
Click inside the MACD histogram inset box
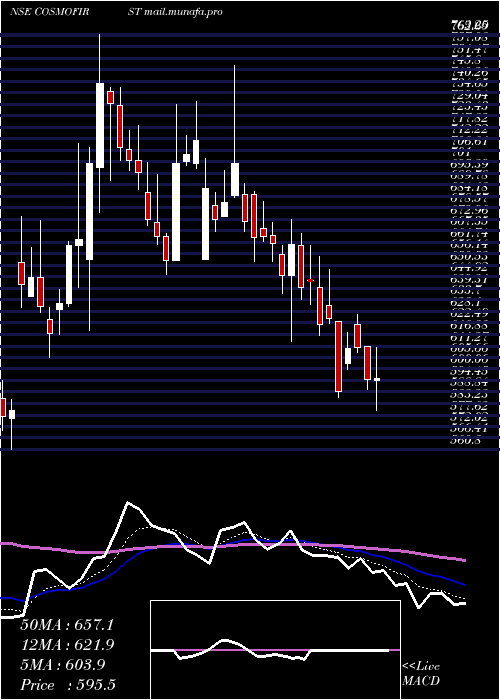click(275, 650)
